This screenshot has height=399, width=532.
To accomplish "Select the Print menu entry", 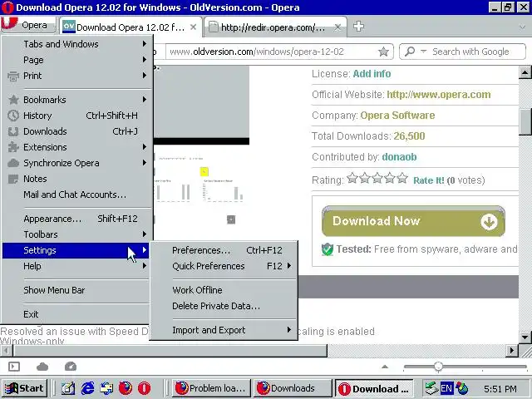I will [76, 76].
